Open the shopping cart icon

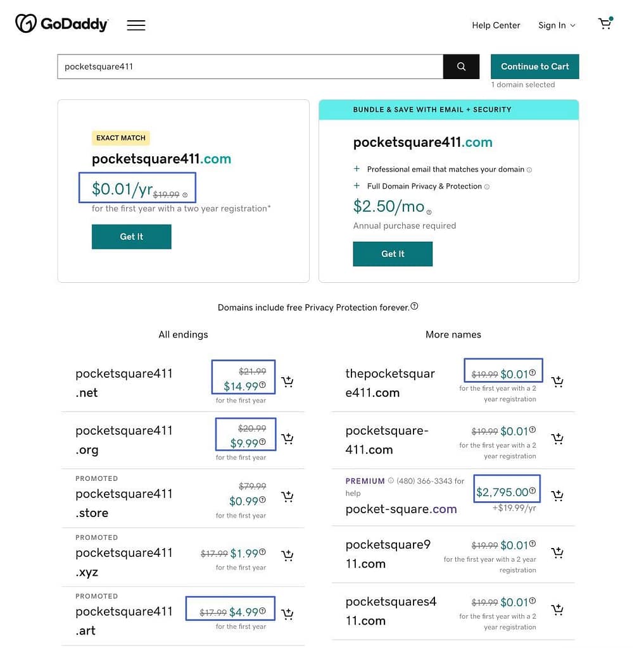click(604, 24)
